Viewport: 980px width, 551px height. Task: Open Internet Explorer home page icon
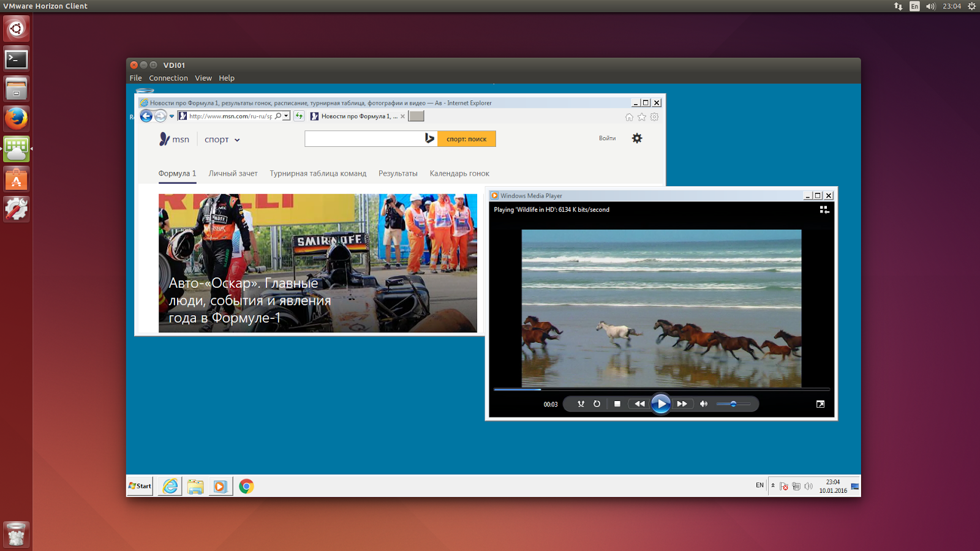click(629, 117)
